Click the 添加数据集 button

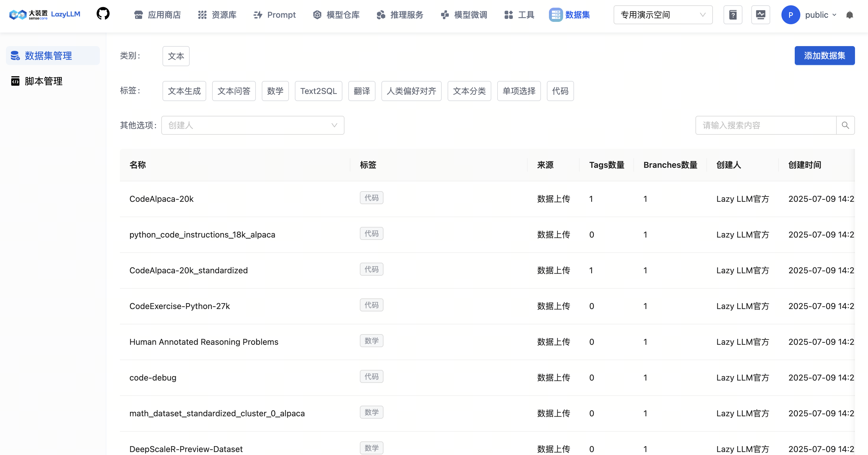point(824,56)
